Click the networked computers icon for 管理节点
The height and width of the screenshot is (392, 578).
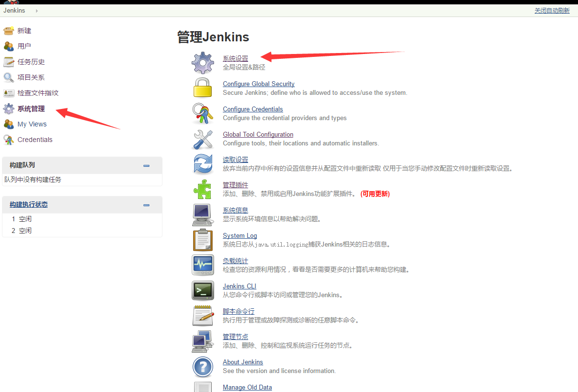[x=203, y=341]
